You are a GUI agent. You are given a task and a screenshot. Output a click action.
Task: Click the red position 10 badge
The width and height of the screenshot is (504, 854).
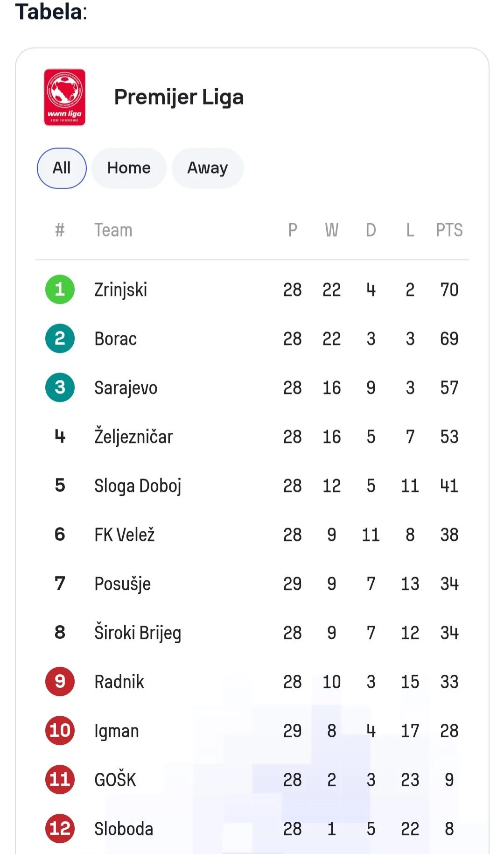coord(60,731)
